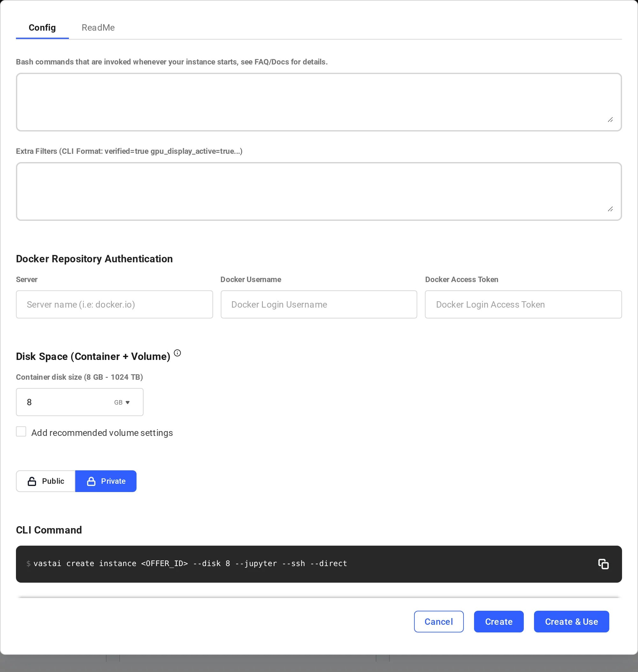Click the resize handle of Bash commands textarea

click(x=611, y=120)
